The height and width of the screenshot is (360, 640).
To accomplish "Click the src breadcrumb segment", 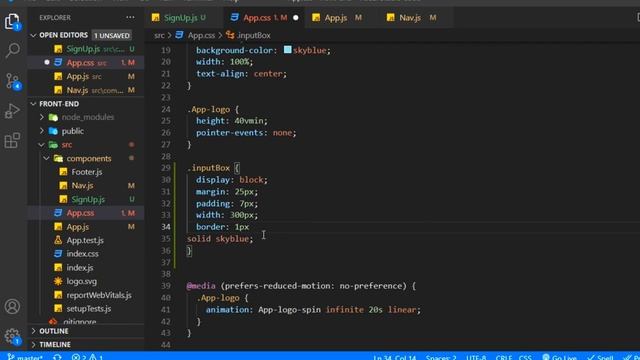I will click(160, 36).
